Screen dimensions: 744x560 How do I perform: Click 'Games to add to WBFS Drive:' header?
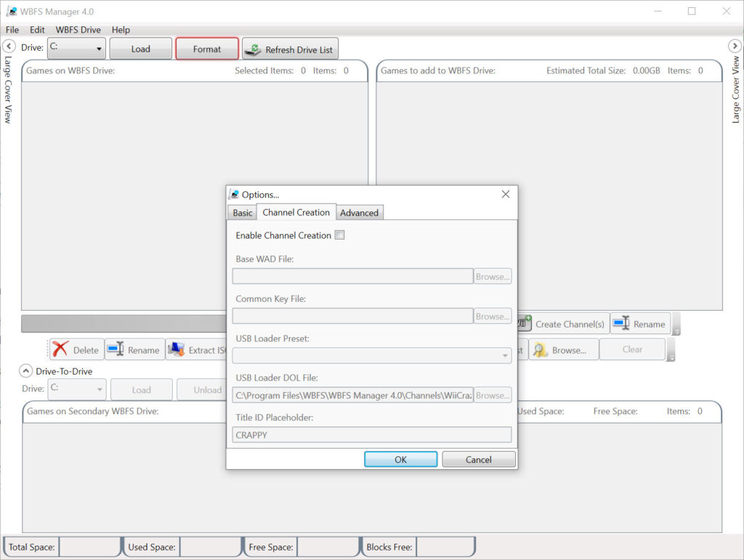[x=438, y=70]
